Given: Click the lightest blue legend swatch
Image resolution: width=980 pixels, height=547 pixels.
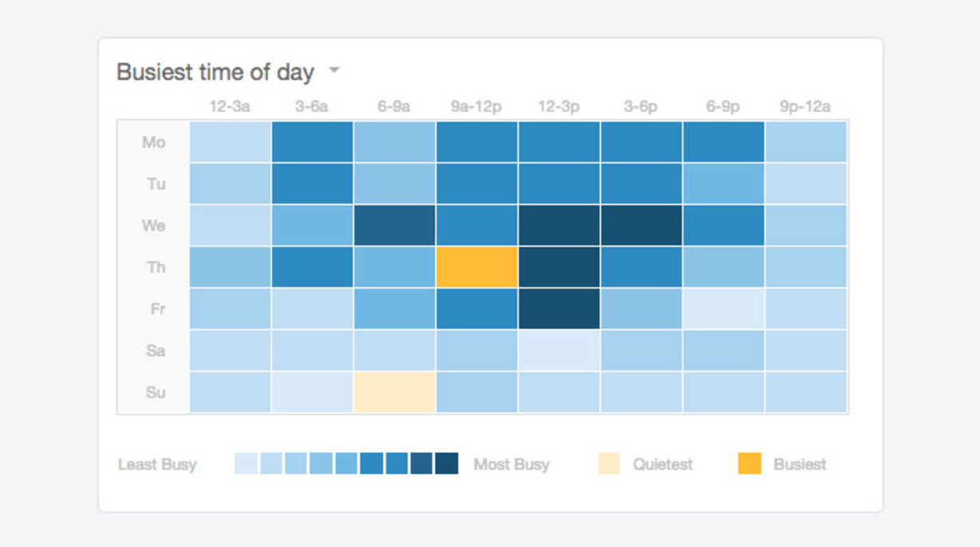Looking at the screenshot, I should point(246,464).
